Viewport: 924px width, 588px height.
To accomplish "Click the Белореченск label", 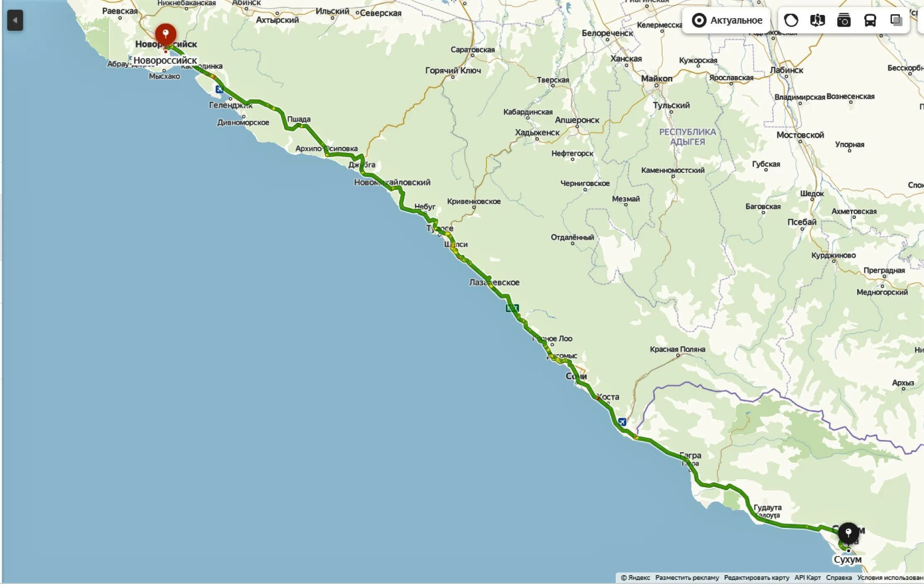I will (x=607, y=33).
